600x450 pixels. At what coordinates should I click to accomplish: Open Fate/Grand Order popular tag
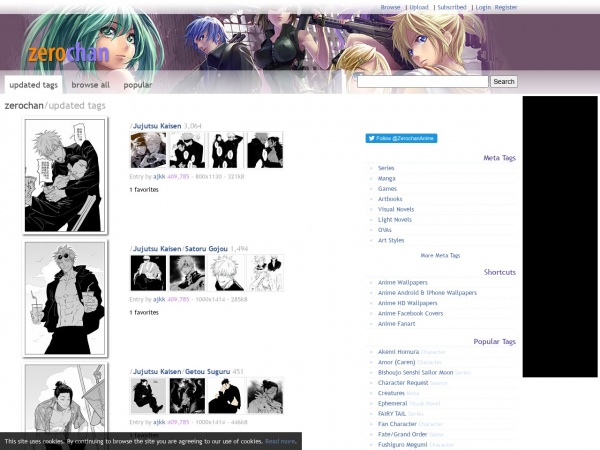point(403,435)
